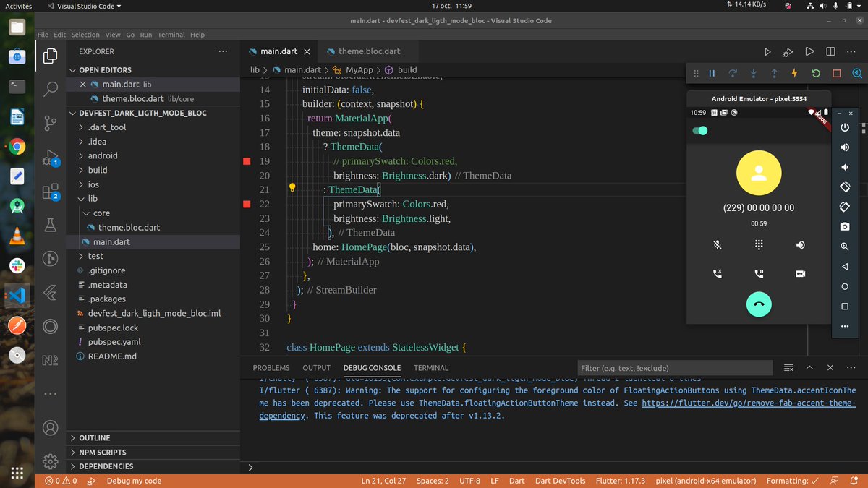This screenshot has height=488, width=868.
Task: Open the Testing flask view
Action: coord(51,225)
